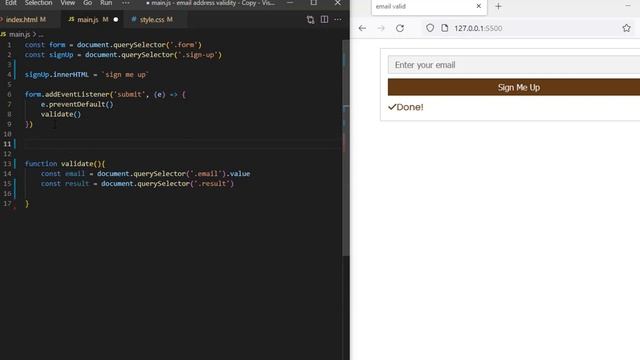Click the signUp.innerHTML line
This screenshot has height=360, width=640.
[87, 75]
